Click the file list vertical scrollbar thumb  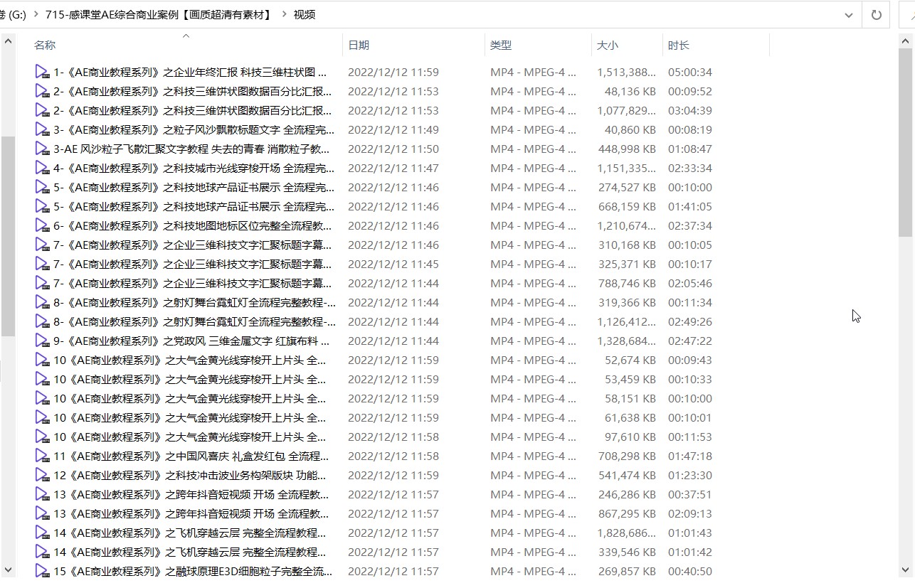[x=906, y=144]
